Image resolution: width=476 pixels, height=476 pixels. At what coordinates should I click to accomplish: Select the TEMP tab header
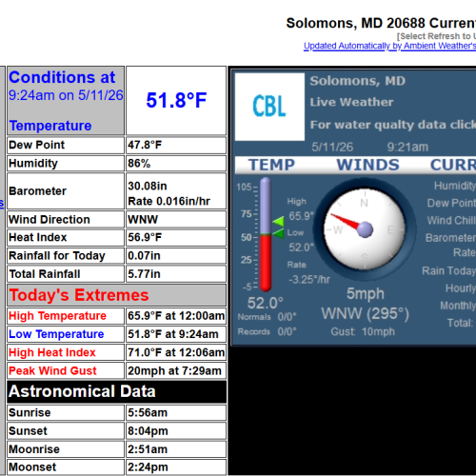point(271,165)
